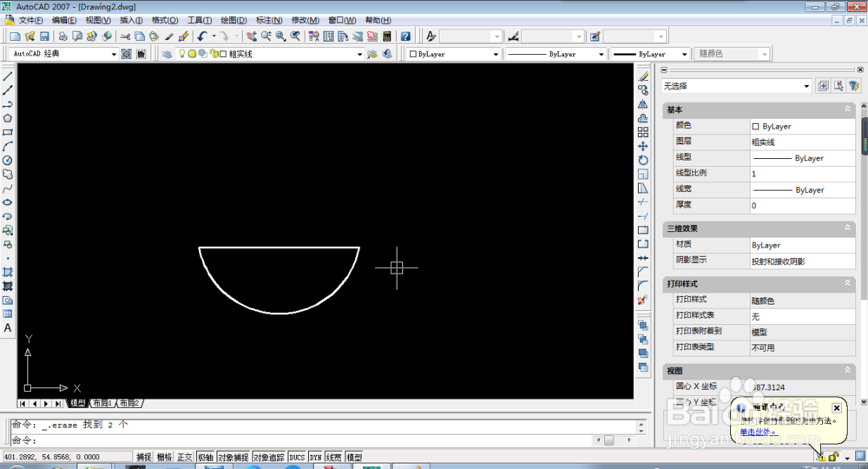Collapse the 三维效果 properties section
This screenshot has height=469, width=868.
tap(847, 228)
